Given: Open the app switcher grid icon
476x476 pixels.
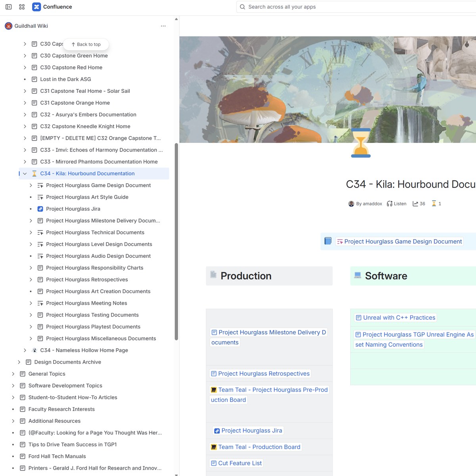Looking at the screenshot, I should pyautogui.click(x=22, y=7).
